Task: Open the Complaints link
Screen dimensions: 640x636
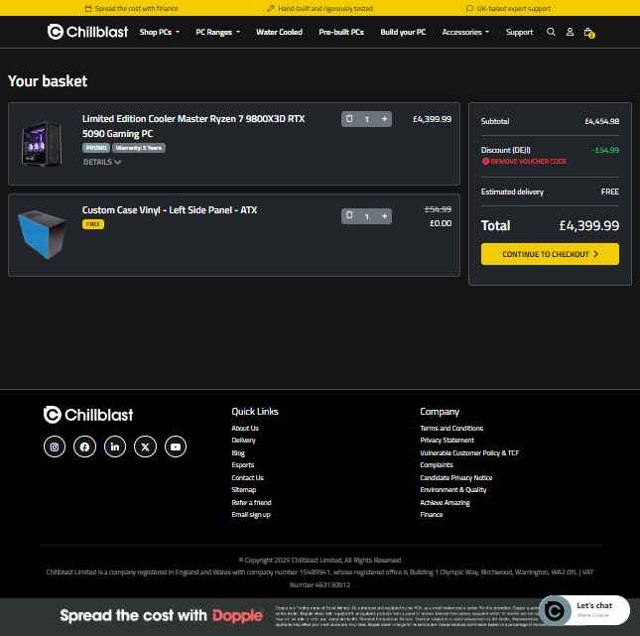Action: click(x=436, y=465)
